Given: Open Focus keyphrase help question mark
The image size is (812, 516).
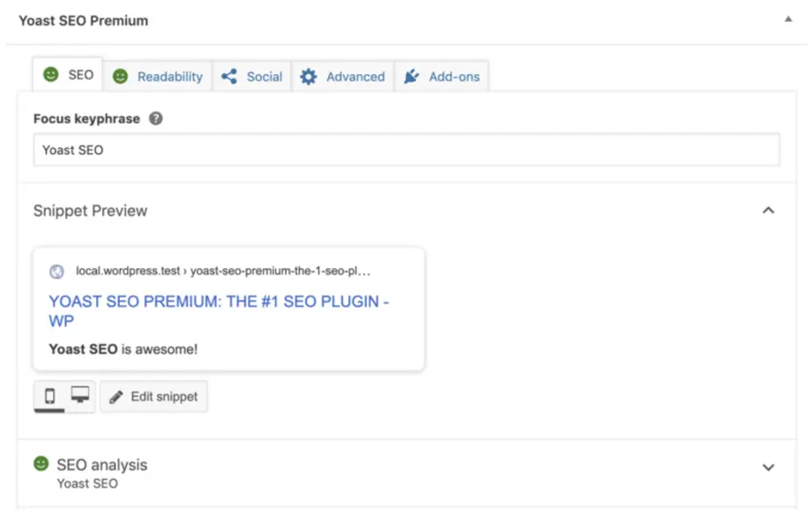Looking at the screenshot, I should coord(155,119).
